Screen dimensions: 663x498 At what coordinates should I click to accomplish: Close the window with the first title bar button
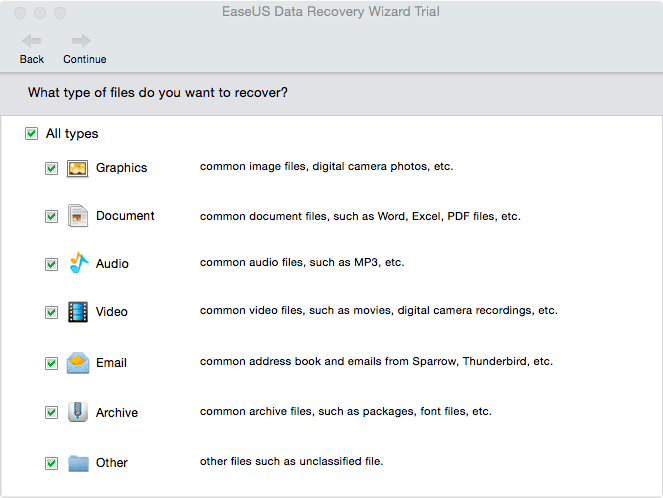(20, 13)
